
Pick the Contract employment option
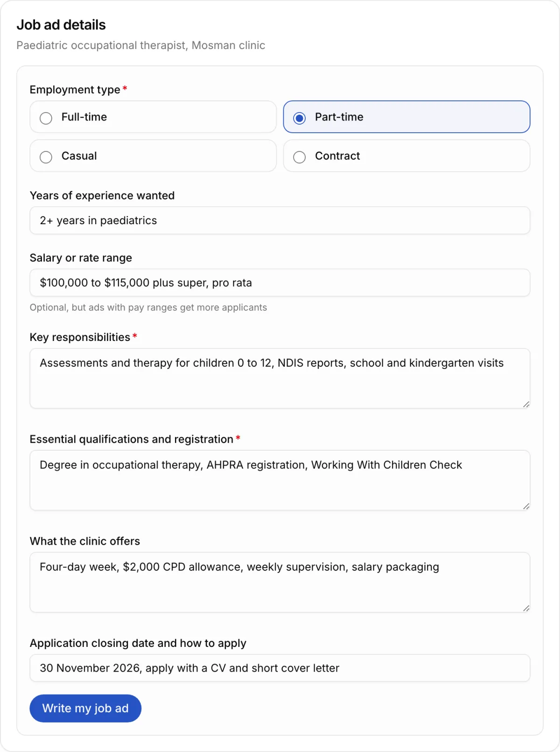click(406, 156)
